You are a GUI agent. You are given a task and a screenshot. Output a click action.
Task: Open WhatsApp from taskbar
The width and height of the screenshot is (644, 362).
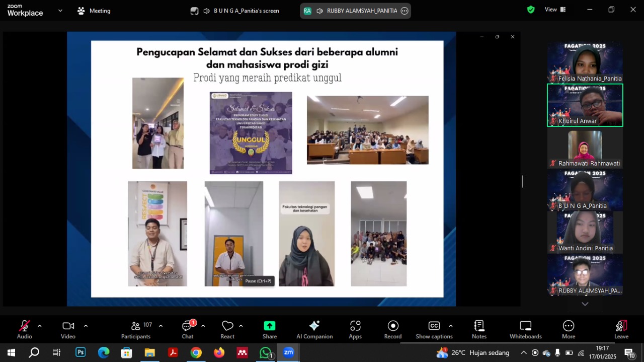266,352
